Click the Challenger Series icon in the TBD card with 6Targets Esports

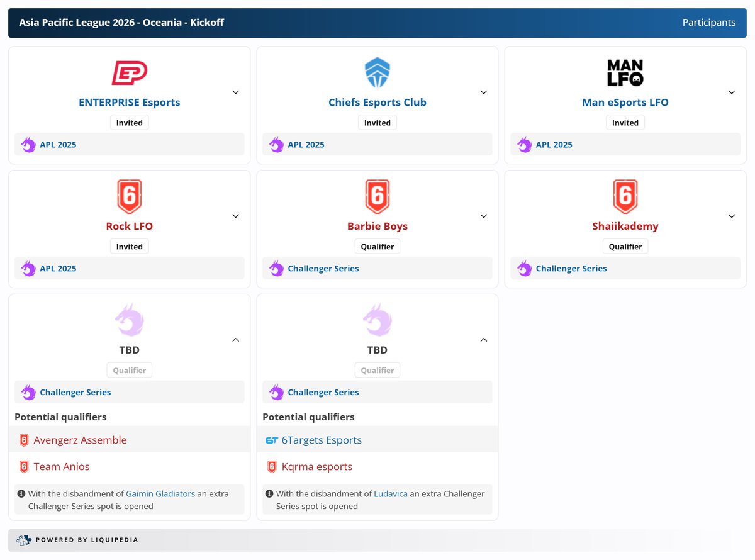pyautogui.click(x=276, y=393)
